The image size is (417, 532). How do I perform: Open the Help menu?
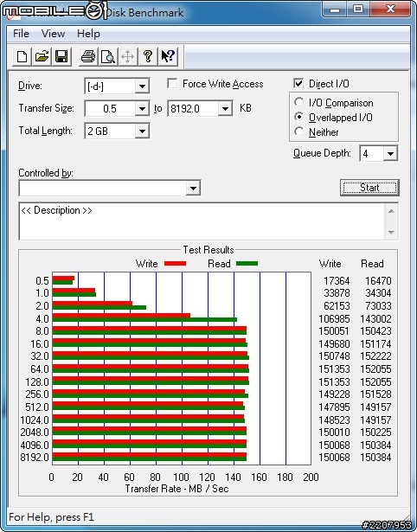click(88, 34)
